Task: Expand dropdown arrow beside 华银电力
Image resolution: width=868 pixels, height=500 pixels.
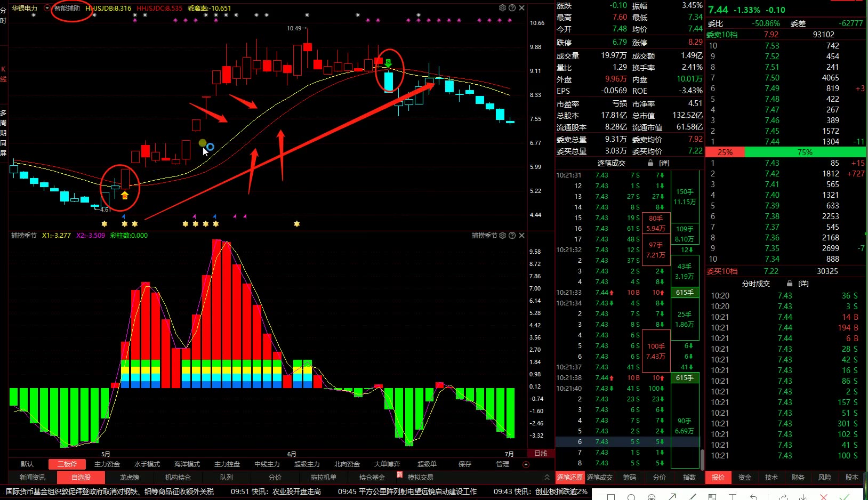Action: [x=47, y=8]
